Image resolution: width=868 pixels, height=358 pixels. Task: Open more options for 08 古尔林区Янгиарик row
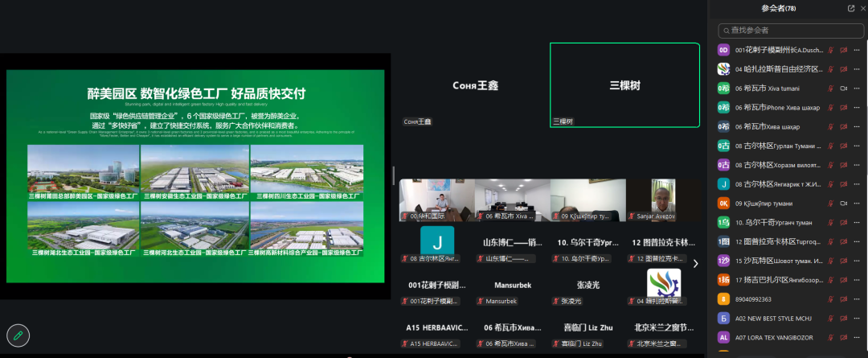857,184
